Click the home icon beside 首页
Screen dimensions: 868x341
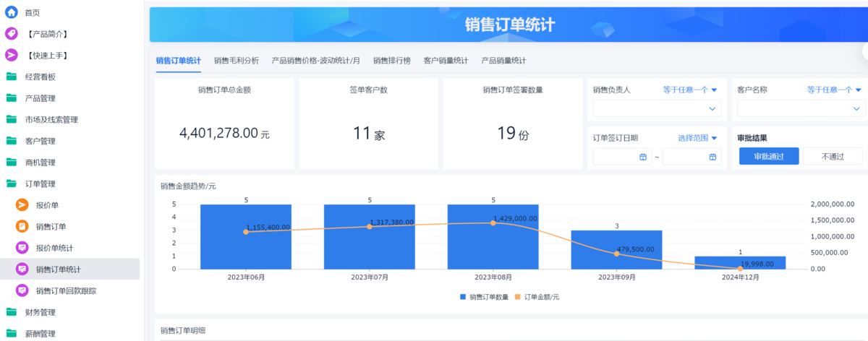11,12
